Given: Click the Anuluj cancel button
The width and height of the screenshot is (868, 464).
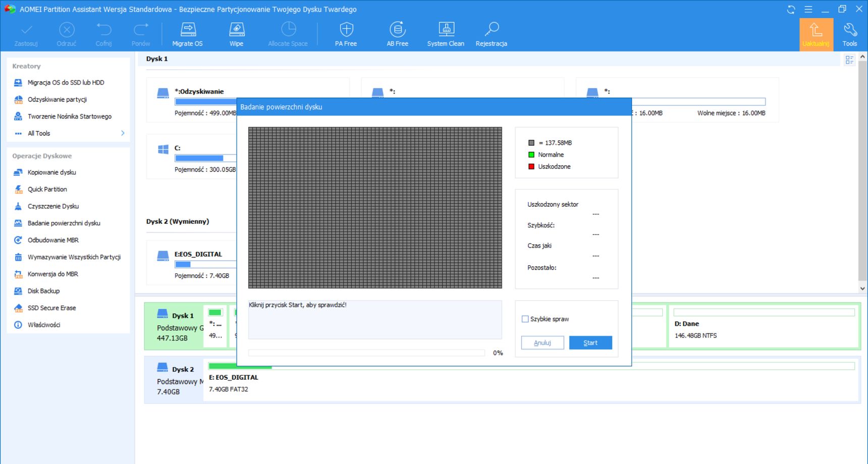Looking at the screenshot, I should click(x=542, y=343).
